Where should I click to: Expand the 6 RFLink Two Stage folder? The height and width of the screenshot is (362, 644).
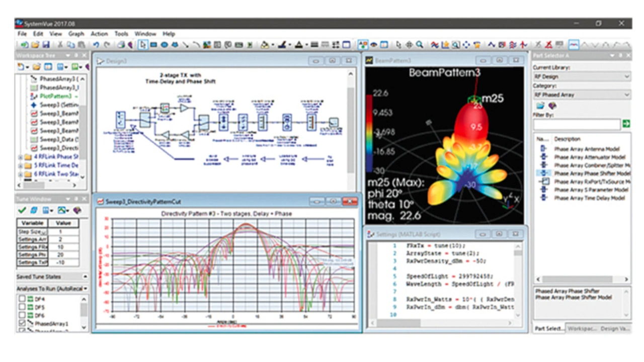pos(21,174)
